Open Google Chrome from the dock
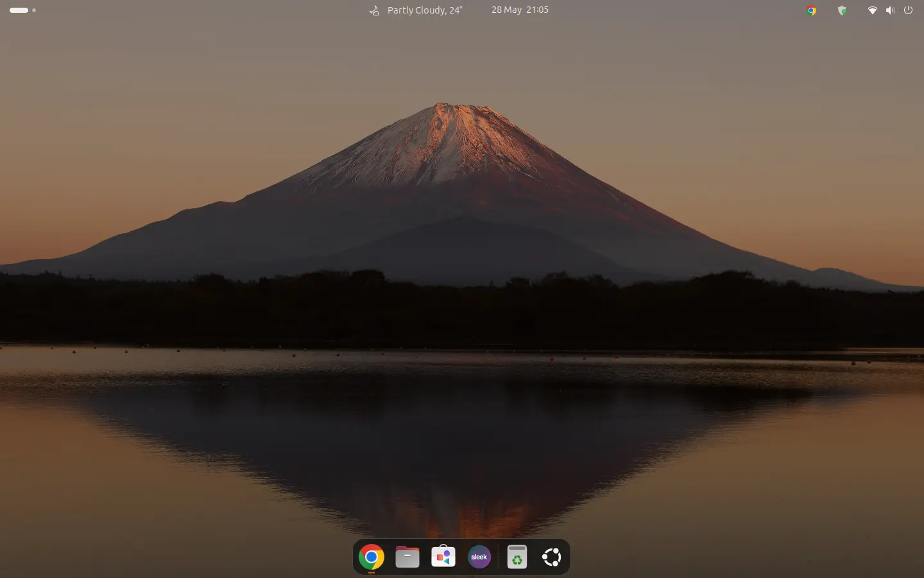Viewport: 924px width, 578px height. click(372, 557)
